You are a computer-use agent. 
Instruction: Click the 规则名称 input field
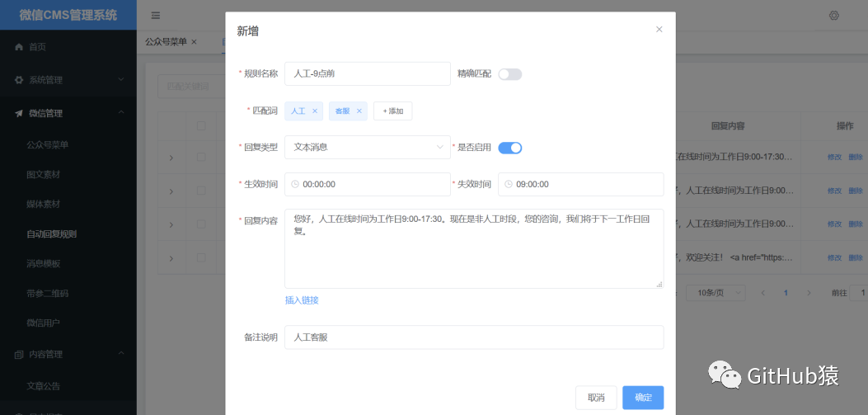coord(368,73)
